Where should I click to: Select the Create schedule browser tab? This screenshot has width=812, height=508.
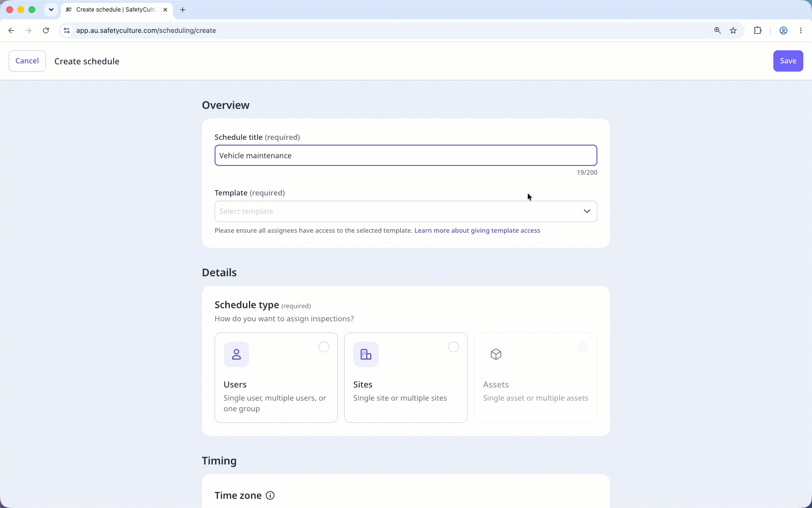(x=116, y=10)
